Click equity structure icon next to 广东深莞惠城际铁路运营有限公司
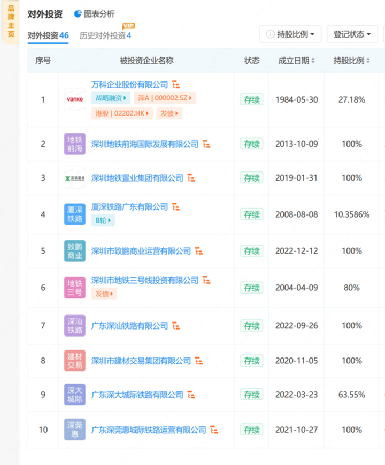 coord(214,430)
